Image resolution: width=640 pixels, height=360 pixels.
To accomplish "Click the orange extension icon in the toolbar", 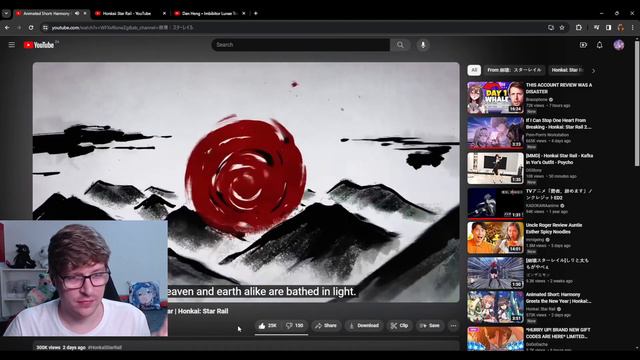I will (620, 27).
